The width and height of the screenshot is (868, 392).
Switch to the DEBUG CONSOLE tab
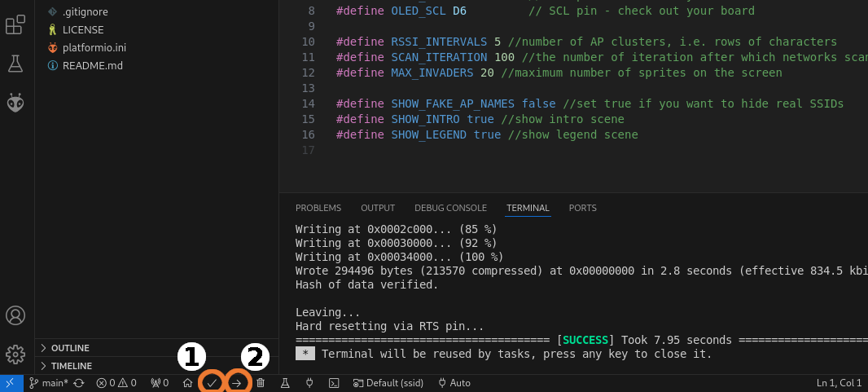click(x=450, y=208)
